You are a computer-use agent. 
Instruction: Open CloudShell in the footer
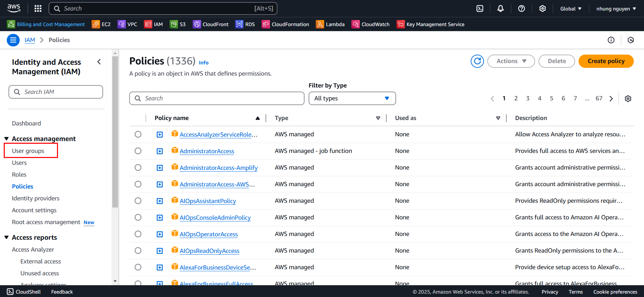pyautogui.click(x=24, y=292)
